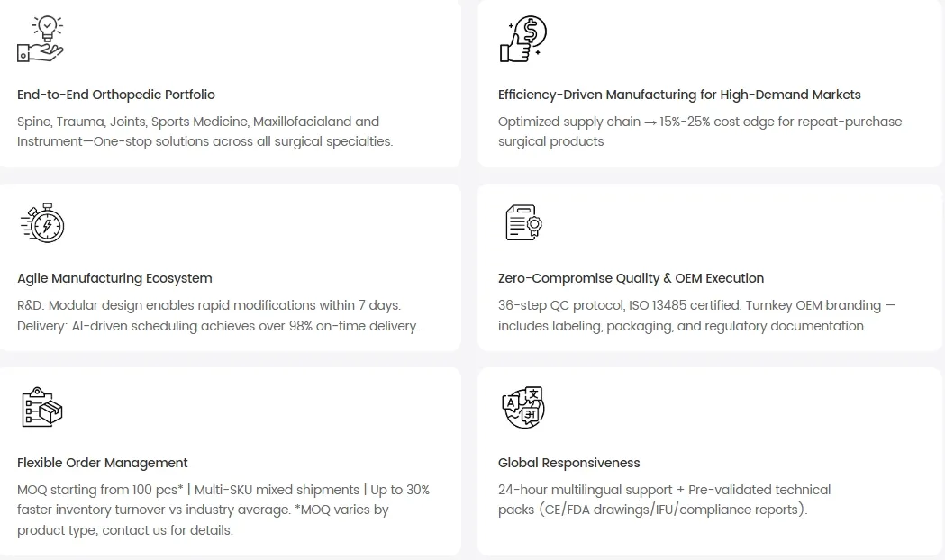Click the lightbulb-in-hand portfolio icon
Viewport: 945px width, 560px height.
(41, 39)
